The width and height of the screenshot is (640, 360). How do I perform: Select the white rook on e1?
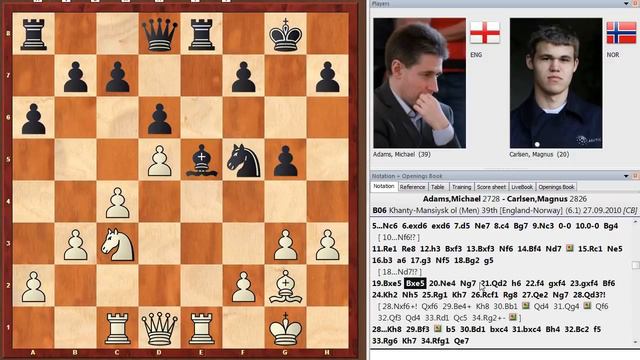click(x=201, y=329)
